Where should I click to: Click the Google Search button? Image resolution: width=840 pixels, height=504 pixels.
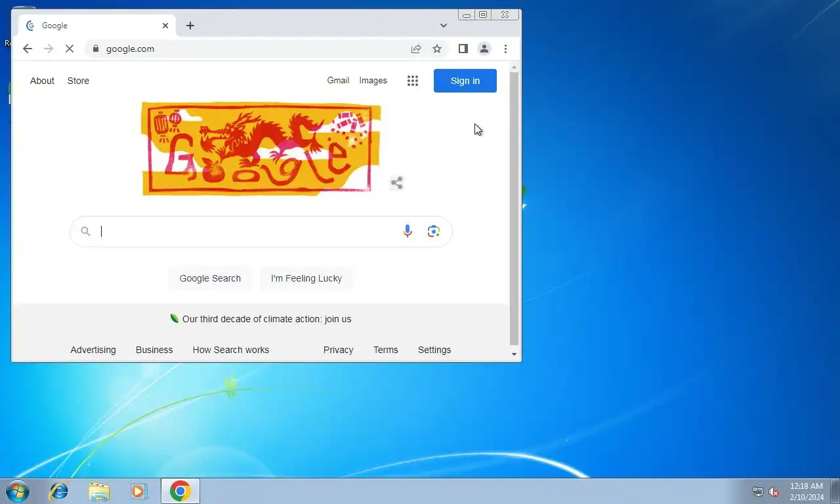click(210, 278)
